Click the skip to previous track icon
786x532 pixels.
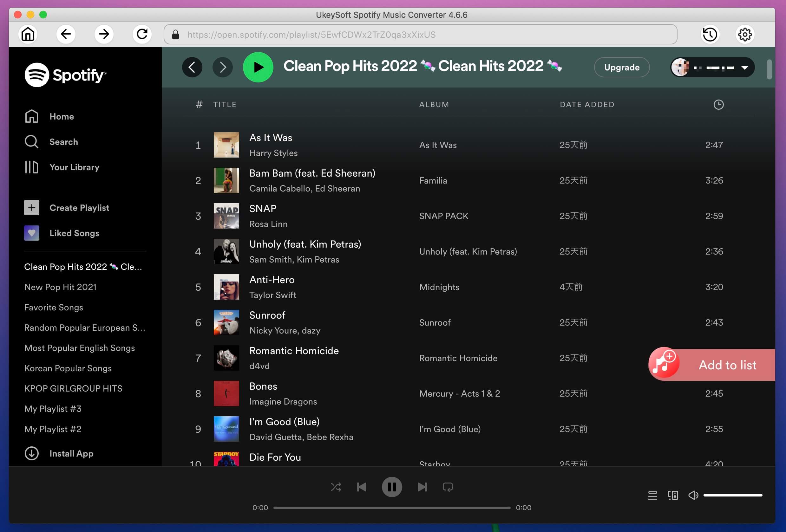click(x=362, y=487)
